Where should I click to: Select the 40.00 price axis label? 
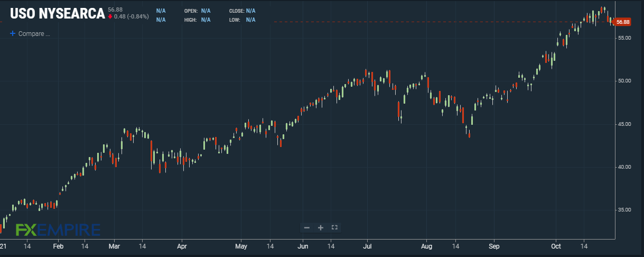click(x=624, y=167)
